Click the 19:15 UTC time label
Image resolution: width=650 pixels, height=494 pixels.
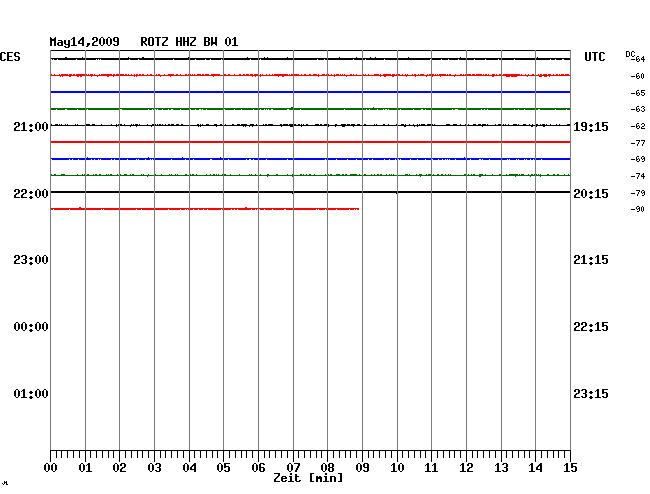(591, 127)
